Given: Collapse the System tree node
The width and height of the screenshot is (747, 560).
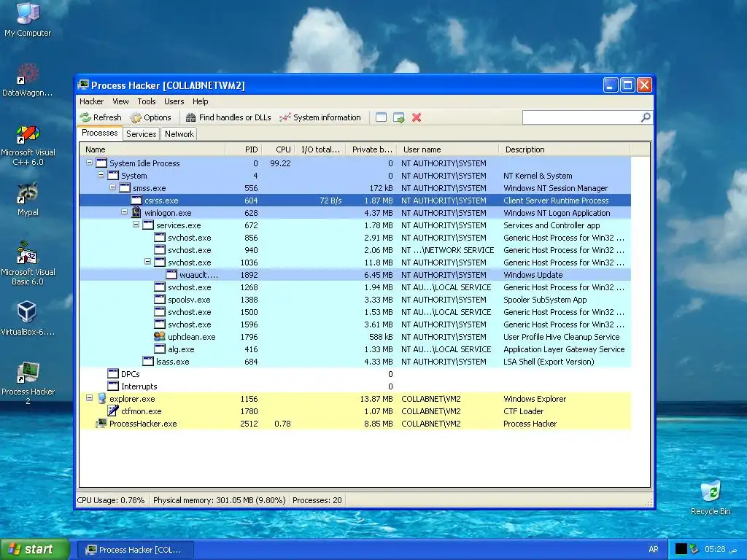Looking at the screenshot, I should click(x=101, y=175).
